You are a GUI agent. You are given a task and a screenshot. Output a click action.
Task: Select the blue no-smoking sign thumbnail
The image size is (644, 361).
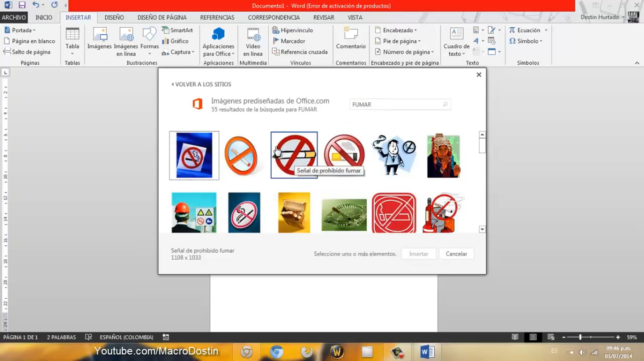click(x=194, y=156)
